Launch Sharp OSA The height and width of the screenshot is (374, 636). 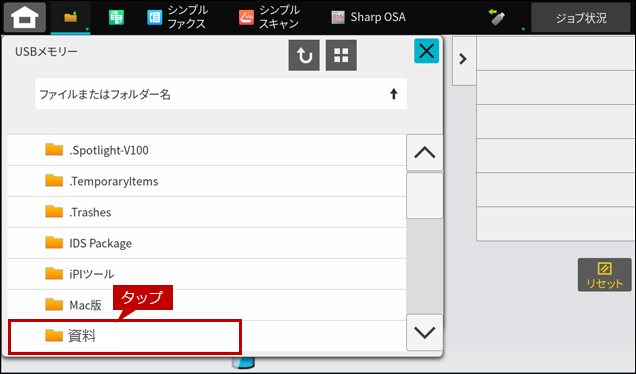[368, 17]
